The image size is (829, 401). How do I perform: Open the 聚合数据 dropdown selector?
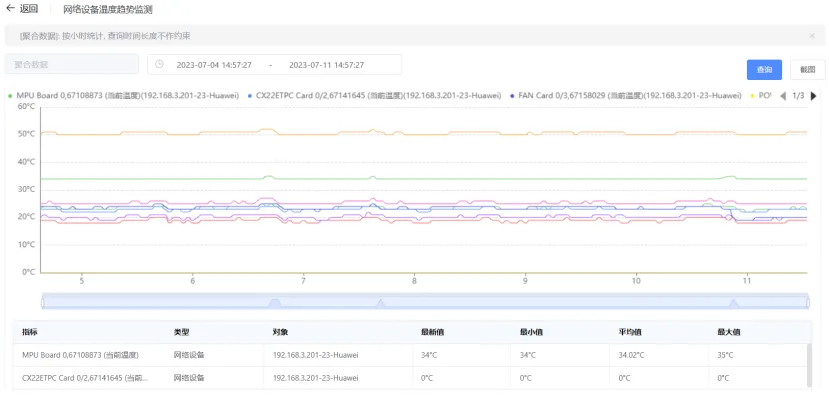pyautogui.click(x=71, y=65)
